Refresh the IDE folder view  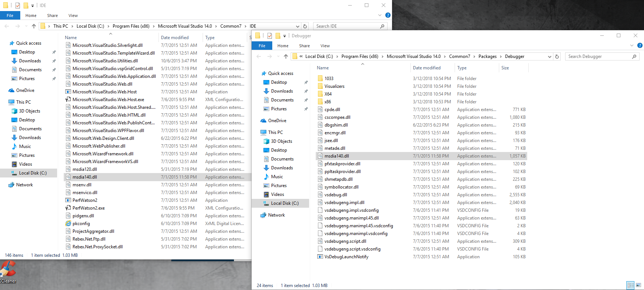tap(305, 26)
